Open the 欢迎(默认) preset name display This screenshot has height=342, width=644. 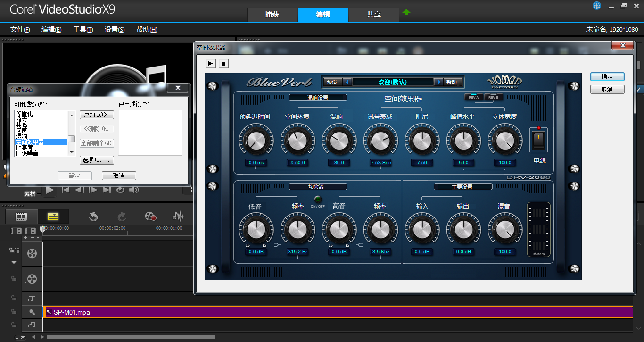coord(393,82)
